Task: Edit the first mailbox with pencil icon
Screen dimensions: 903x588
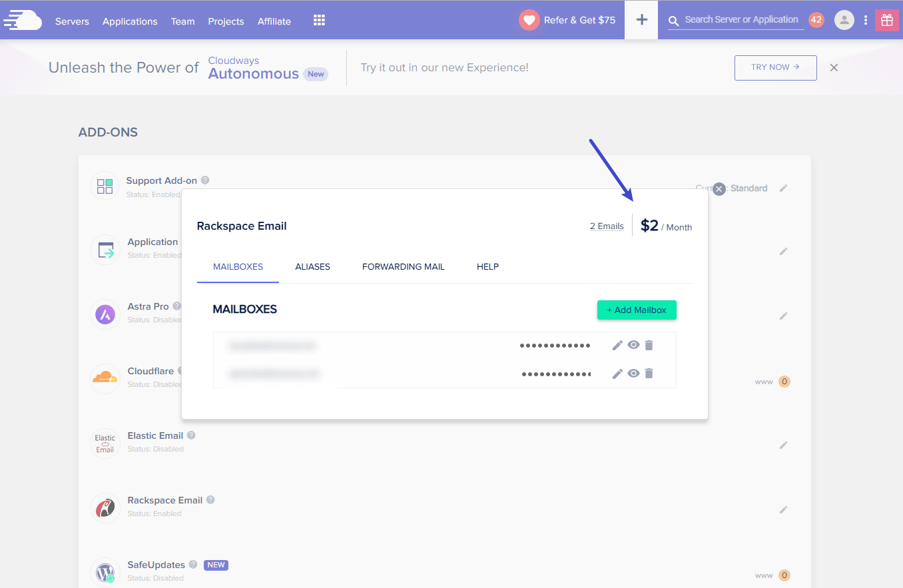Action: (617, 345)
